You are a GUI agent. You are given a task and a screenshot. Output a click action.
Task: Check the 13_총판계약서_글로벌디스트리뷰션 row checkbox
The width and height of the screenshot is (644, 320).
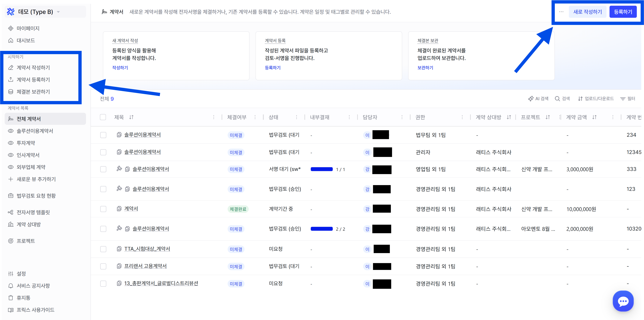pyautogui.click(x=103, y=283)
